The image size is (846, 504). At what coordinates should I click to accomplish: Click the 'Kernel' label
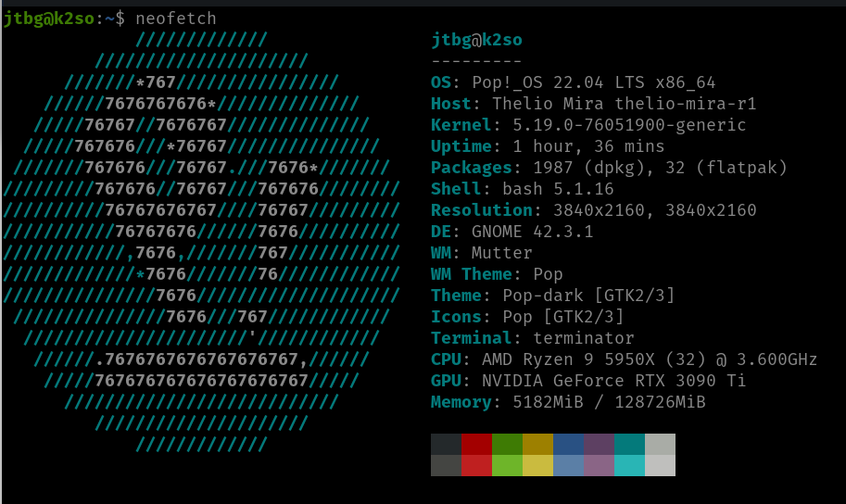point(461,125)
